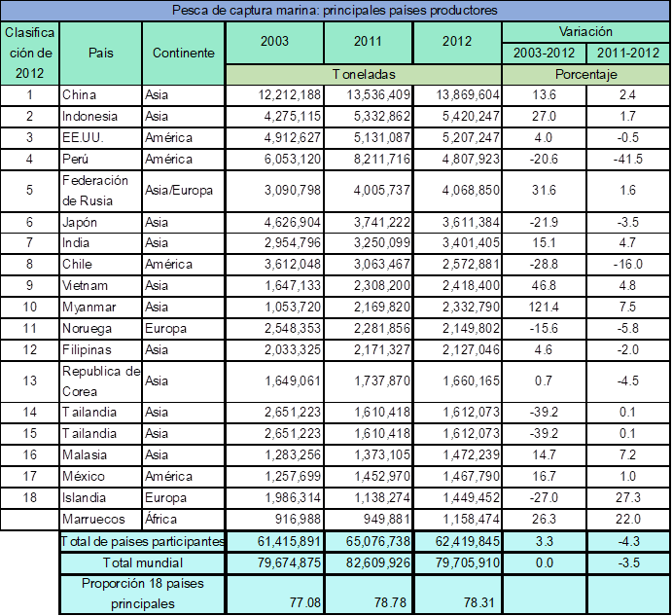Click the 'África' continent cell

click(184, 520)
